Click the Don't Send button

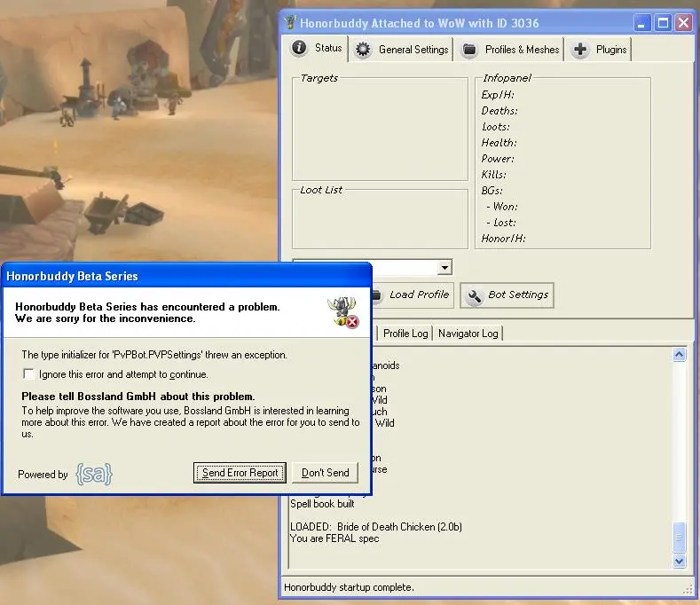point(325,473)
